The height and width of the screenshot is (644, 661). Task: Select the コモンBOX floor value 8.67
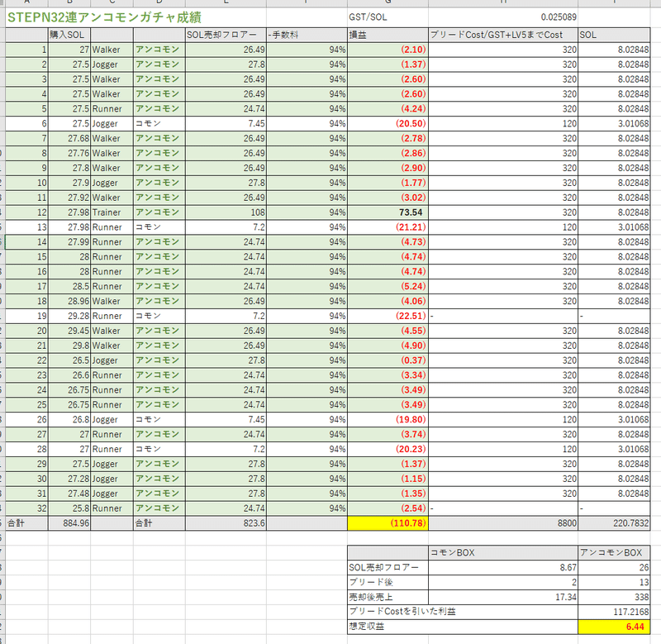tap(503, 568)
